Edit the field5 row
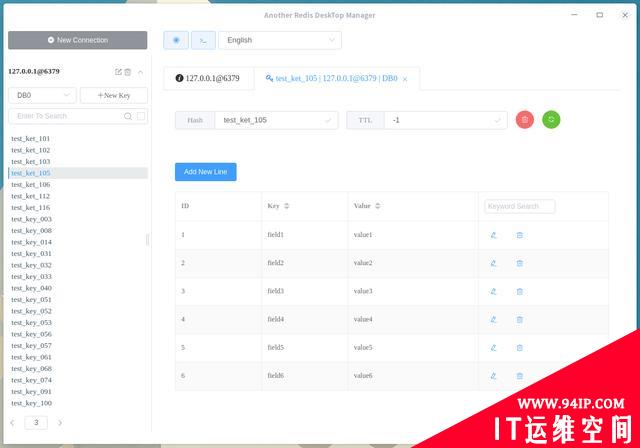This screenshot has width=640, height=448. [x=493, y=348]
